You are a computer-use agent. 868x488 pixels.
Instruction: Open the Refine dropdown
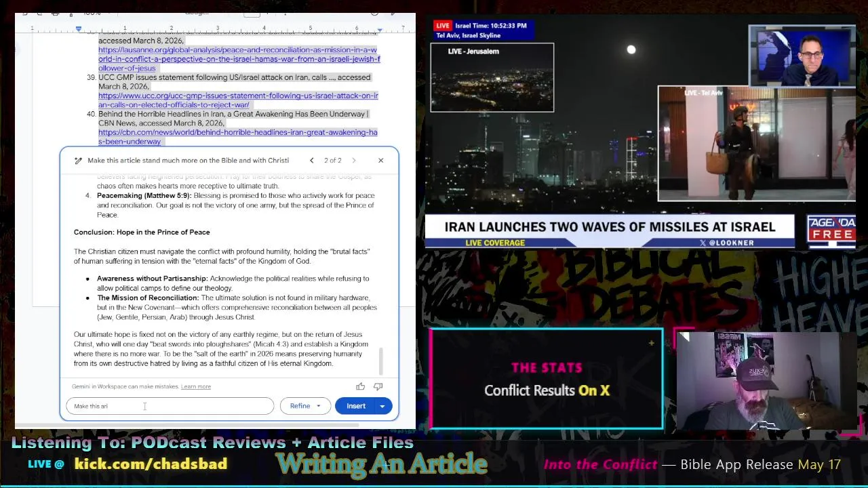coord(304,406)
